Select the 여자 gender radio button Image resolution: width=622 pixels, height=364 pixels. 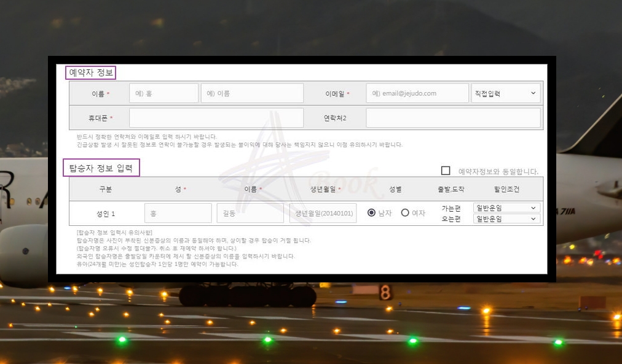coord(405,213)
